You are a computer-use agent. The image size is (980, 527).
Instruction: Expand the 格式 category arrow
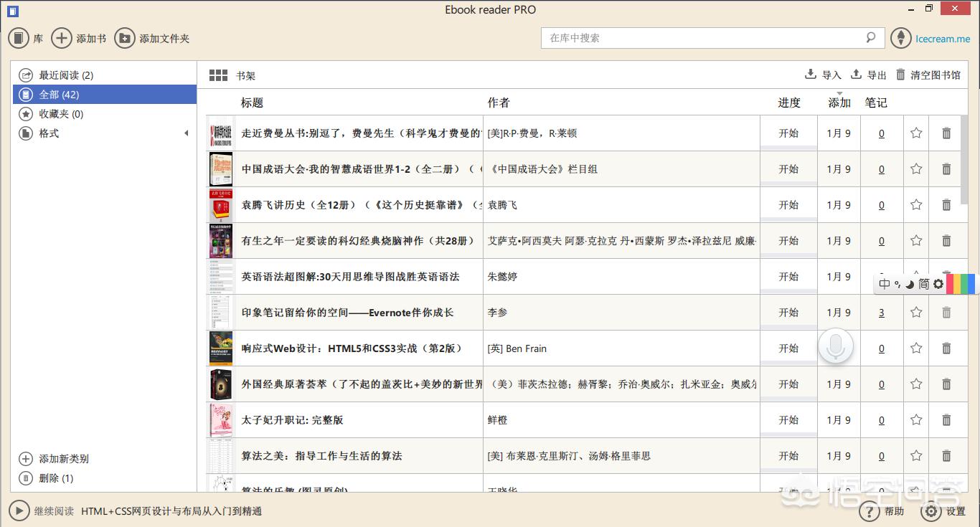coord(187,133)
